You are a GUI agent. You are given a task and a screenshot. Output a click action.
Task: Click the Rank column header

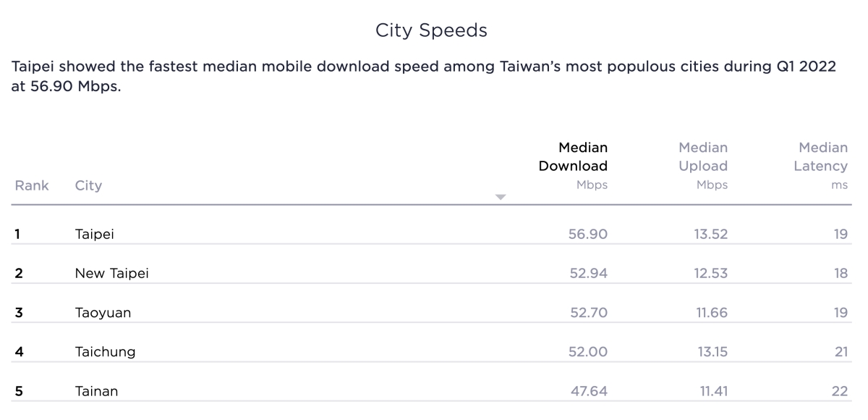point(32,185)
